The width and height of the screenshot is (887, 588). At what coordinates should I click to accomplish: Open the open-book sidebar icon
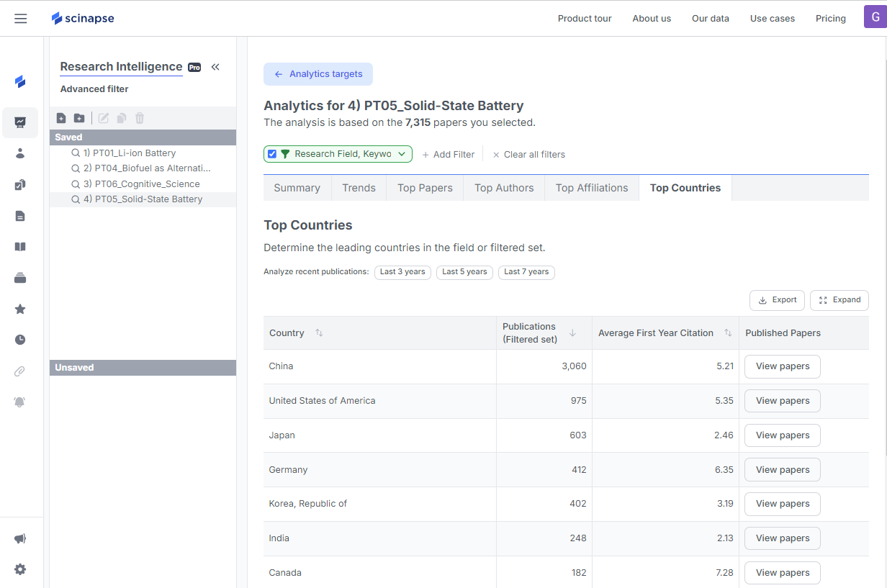click(x=20, y=247)
